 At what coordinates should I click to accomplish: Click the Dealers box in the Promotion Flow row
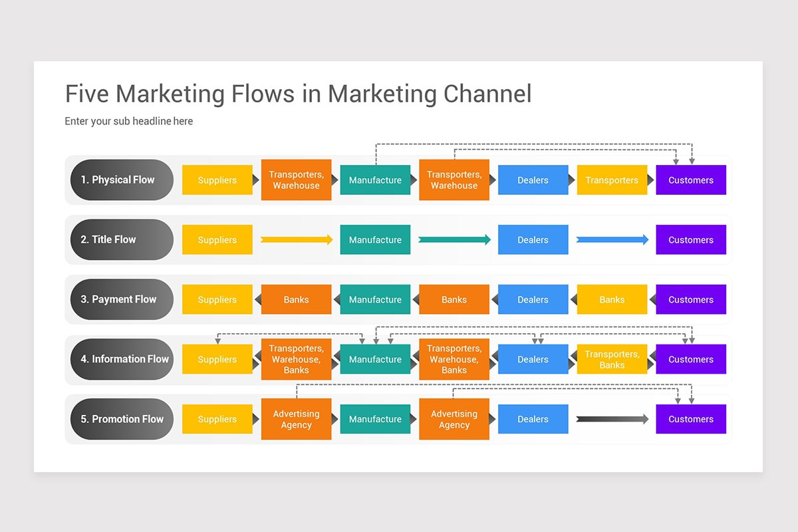coord(533,419)
